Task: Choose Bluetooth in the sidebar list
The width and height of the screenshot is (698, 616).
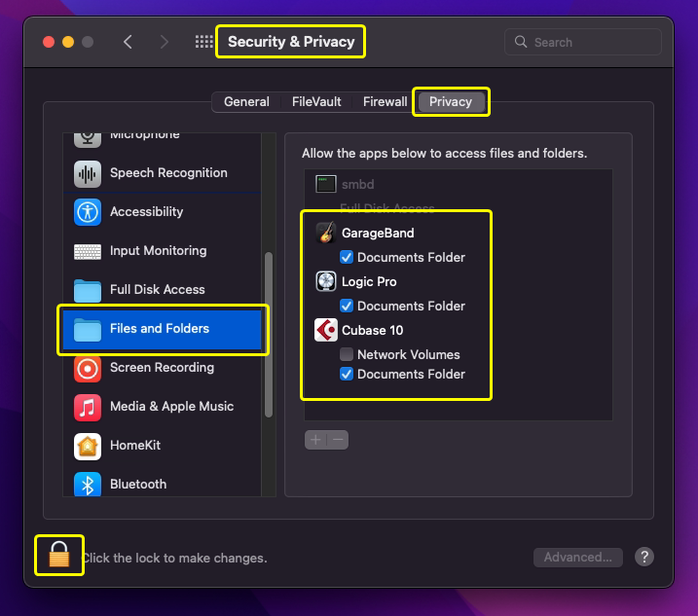Action: point(138,484)
